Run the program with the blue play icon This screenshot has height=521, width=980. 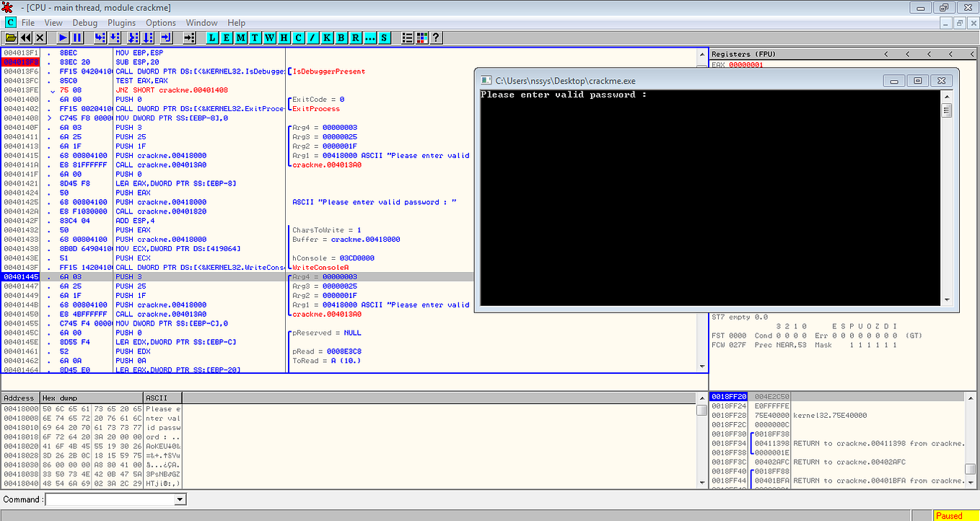click(x=62, y=38)
